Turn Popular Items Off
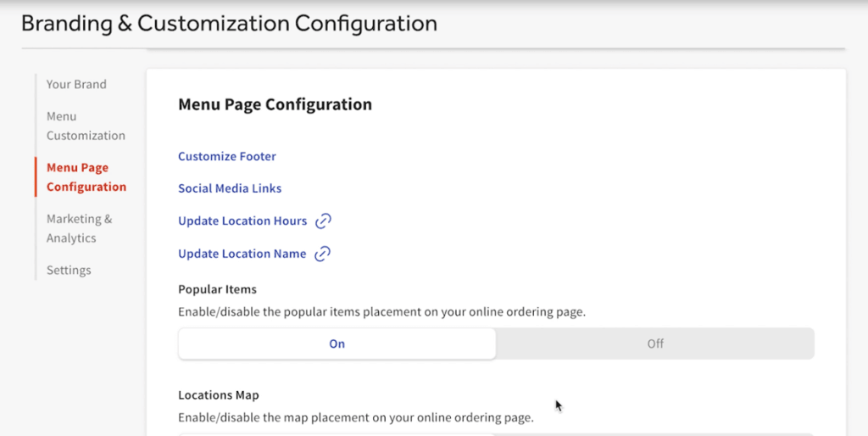 (x=655, y=344)
